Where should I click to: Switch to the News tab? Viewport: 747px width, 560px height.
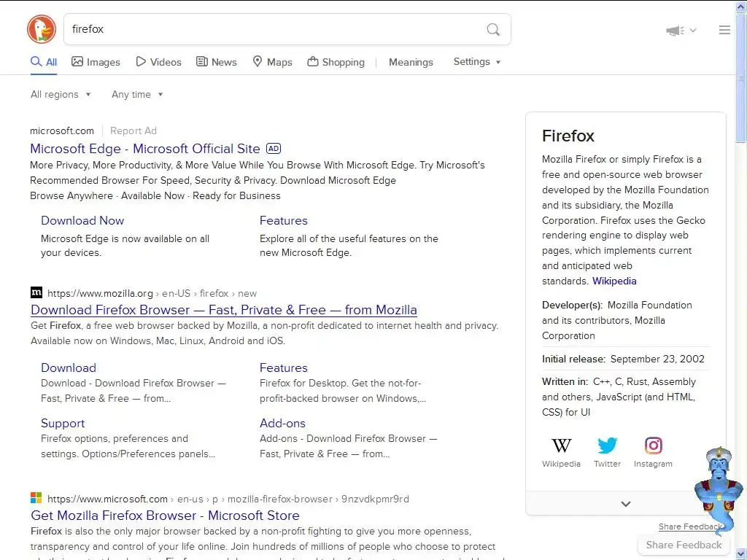[x=217, y=62]
